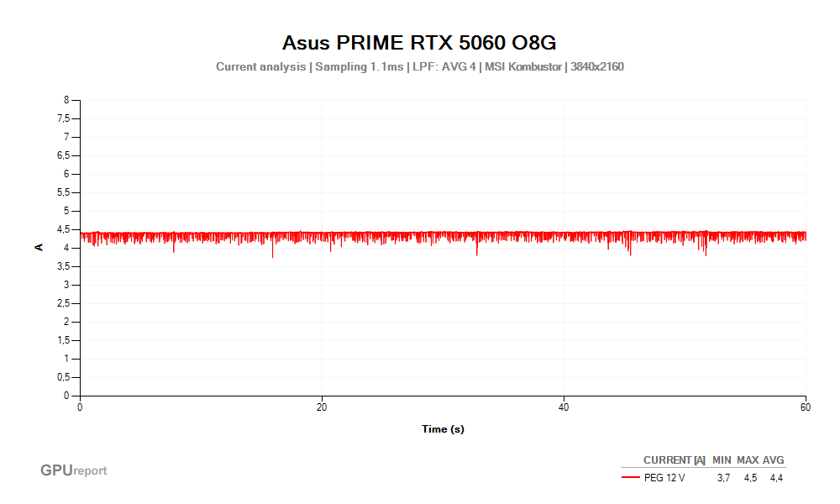Click the chart title Asus PRIME RTX 5060 O8G
Screen dimensions: 840x504
[419, 43]
